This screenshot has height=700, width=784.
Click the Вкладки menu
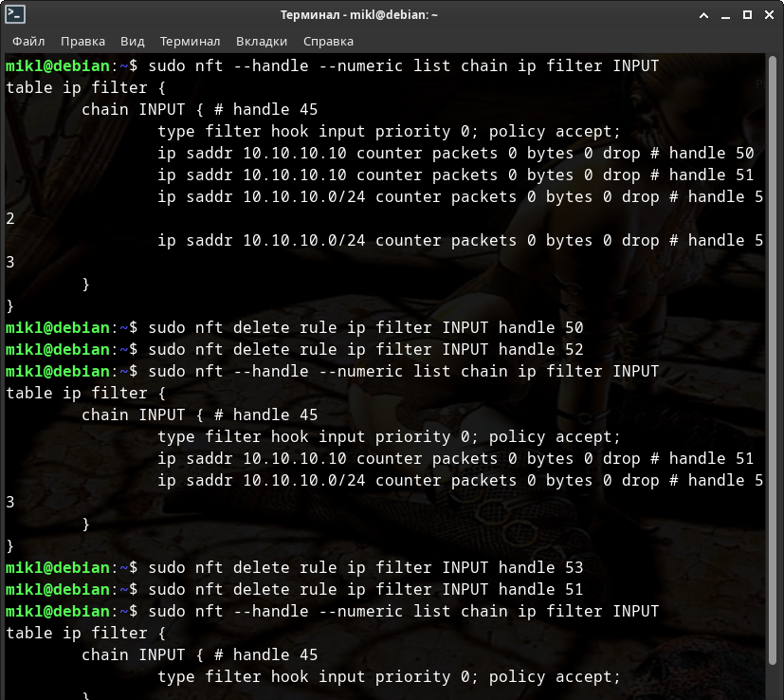(262, 42)
